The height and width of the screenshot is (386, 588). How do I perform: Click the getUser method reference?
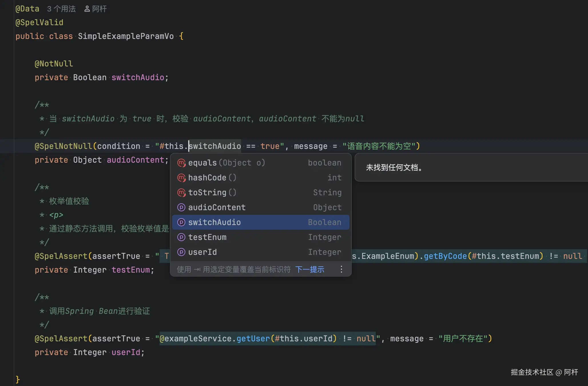click(253, 338)
